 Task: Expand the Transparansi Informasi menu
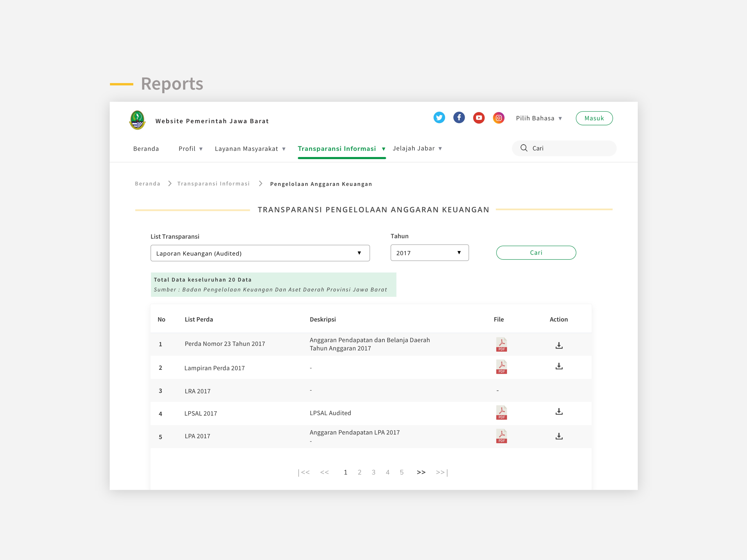(342, 149)
